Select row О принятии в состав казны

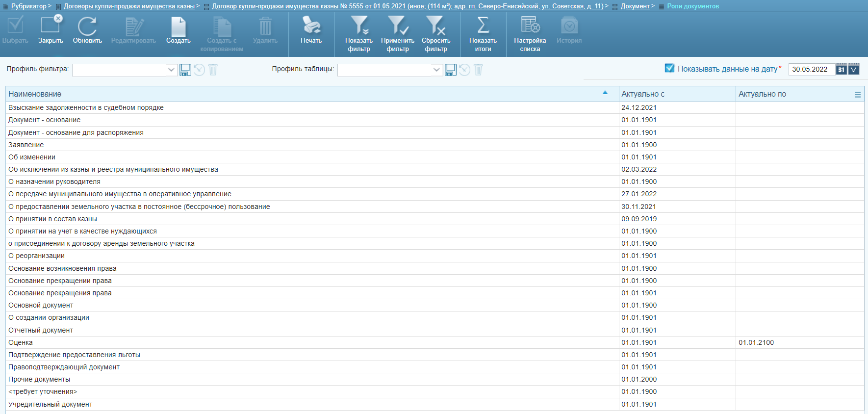434,219
